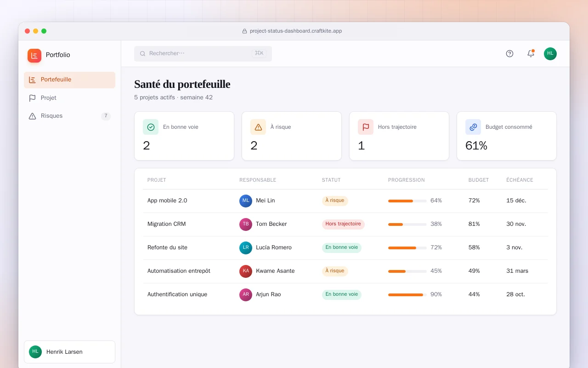Click the Budget column header
588x368 pixels.
(479, 180)
